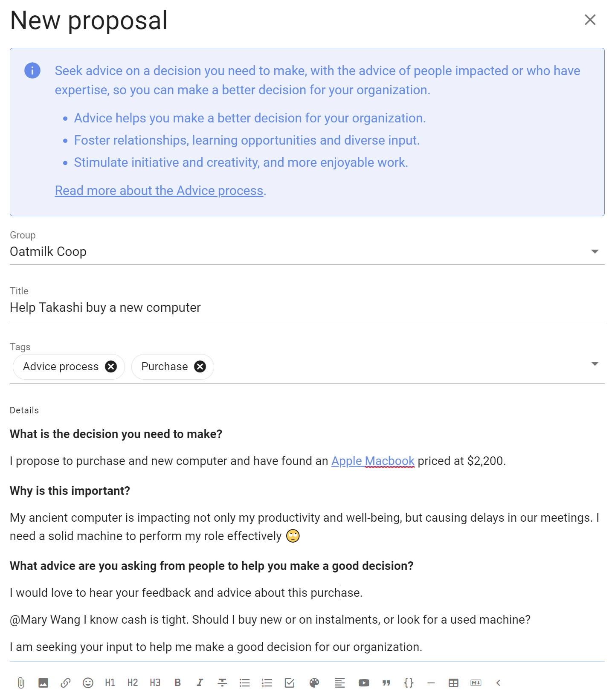
Task: Open Read more about the Advice process link
Action: pos(159,191)
